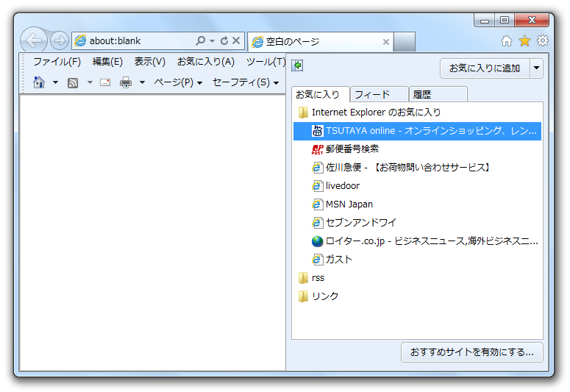Open the 郵便番号検索 favorite

pos(417,149)
